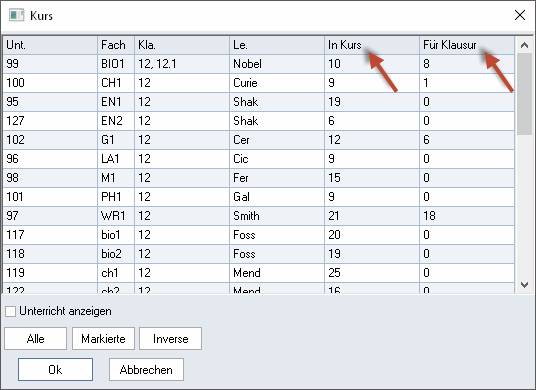Select the BIO1 row with teacher Nobel
The height and width of the screenshot is (390, 536).
coord(258,64)
